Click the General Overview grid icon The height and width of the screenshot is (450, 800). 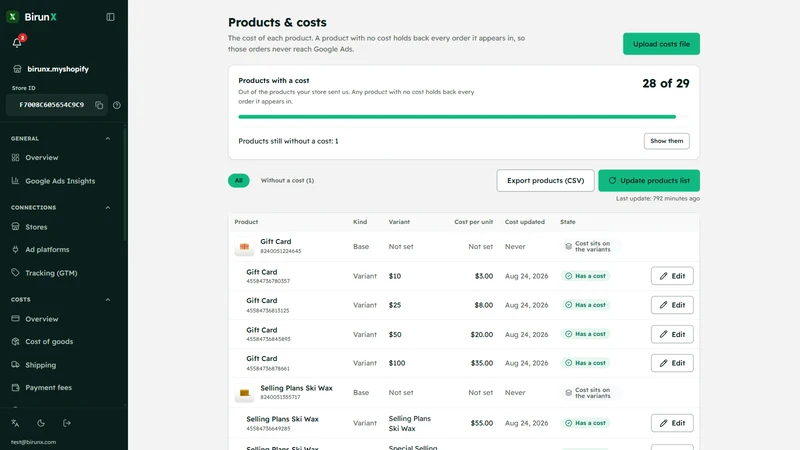pos(15,158)
